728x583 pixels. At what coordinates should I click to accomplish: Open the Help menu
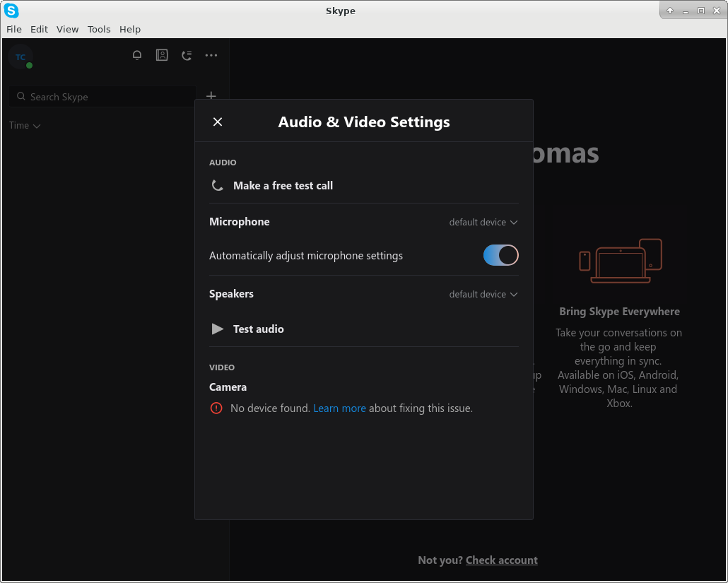(130, 29)
